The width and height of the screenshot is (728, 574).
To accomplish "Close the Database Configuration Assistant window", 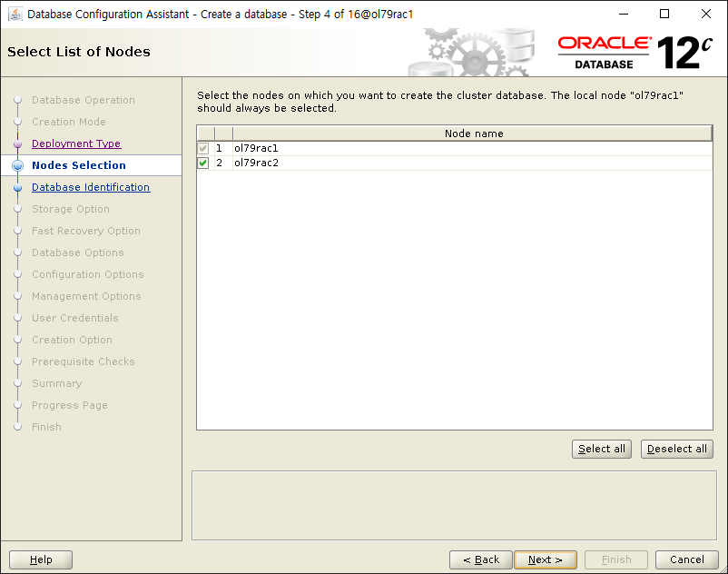I will (705, 14).
